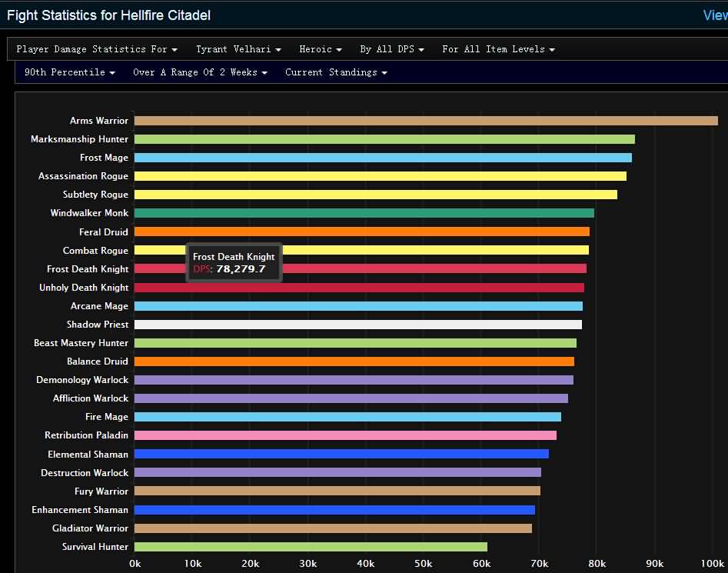Screen dimensions: 728x573
Task: Click the Elemental Shaman bar
Action: click(x=341, y=454)
